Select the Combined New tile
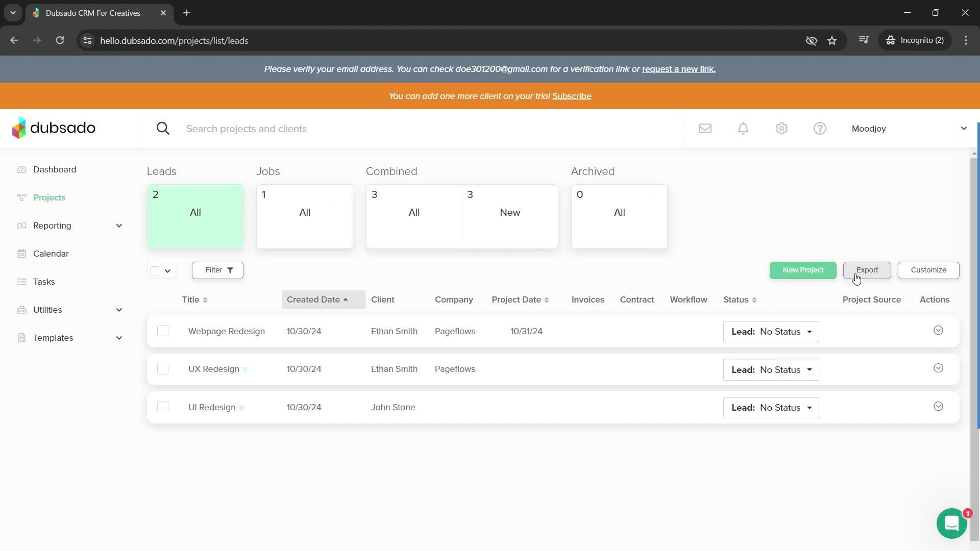This screenshot has height=551, width=980. click(510, 216)
